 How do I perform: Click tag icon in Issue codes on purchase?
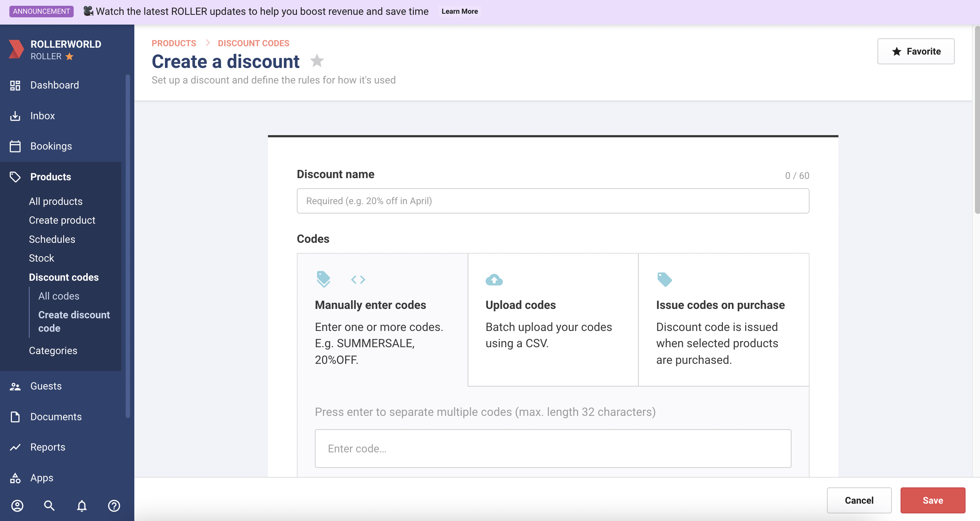(665, 279)
